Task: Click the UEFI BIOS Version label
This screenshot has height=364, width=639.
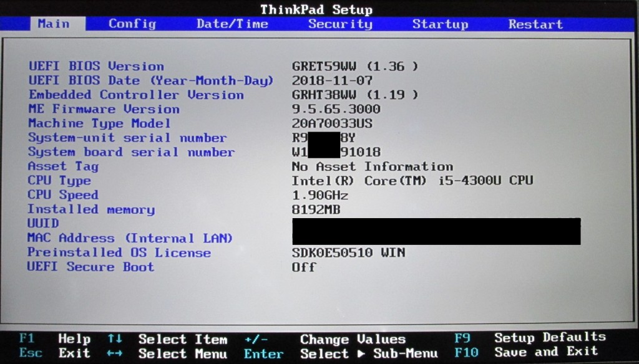Action: pos(96,66)
